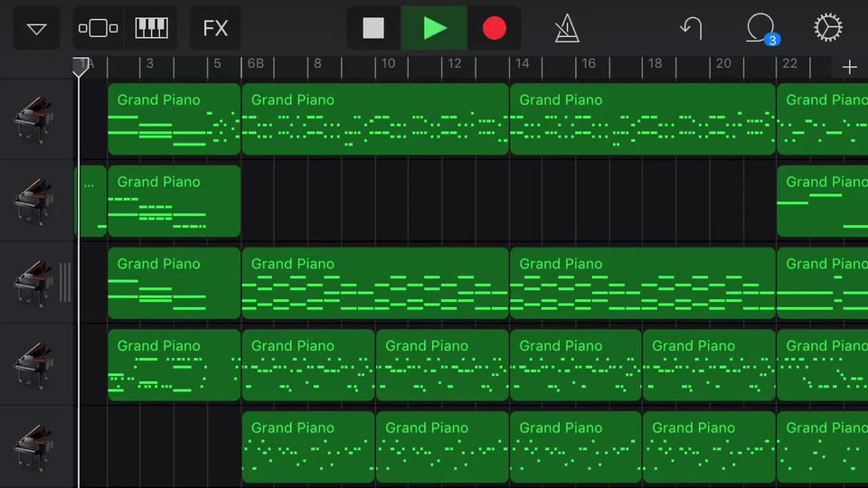Select third track's Grand Piano region at bar 22
868x488 pixels.
pyautogui.click(x=823, y=283)
